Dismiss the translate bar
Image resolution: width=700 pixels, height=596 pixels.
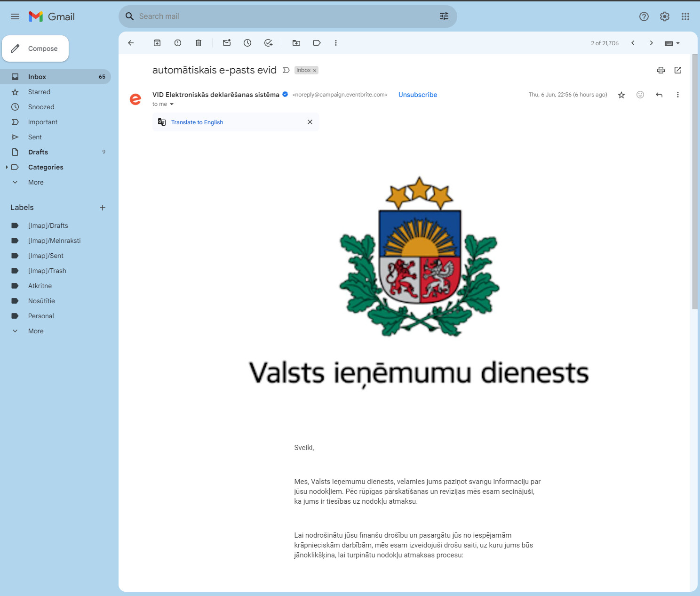[310, 122]
